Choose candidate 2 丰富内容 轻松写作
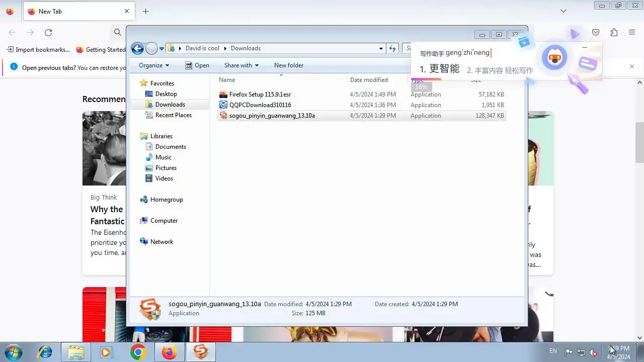Screen dimensions: 644x362 pyautogui.click(x=500, y=70)
